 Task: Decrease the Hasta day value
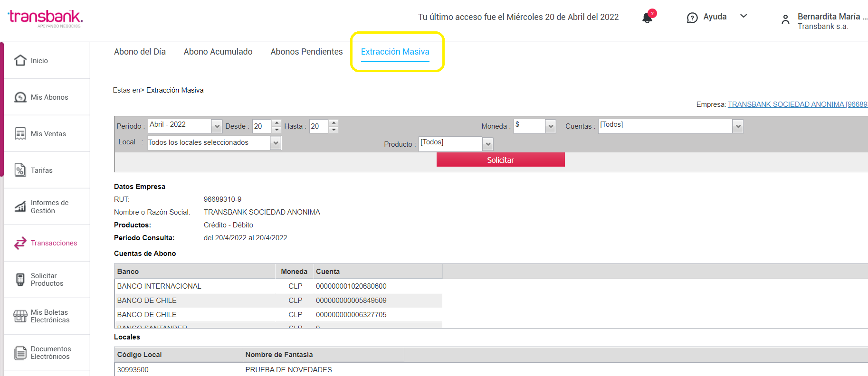[334, 130]
